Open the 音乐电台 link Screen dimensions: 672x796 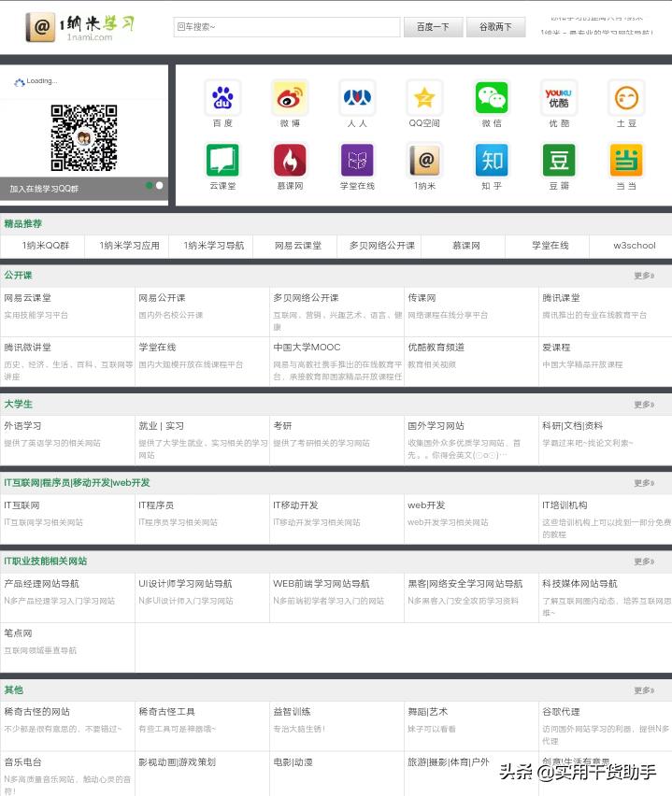pyautogui.click(x=22, y=762)
